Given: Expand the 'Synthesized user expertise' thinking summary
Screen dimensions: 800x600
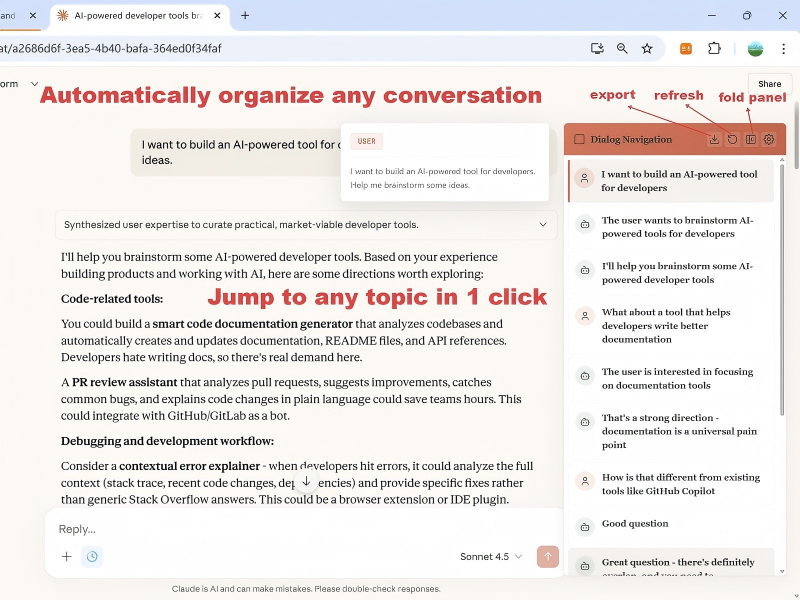Looking at the screenshot, I should (x=306, y=224).
